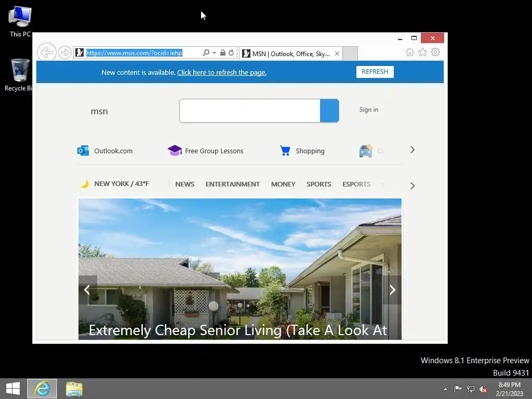Open the Windows Start button

click(13, 389)
